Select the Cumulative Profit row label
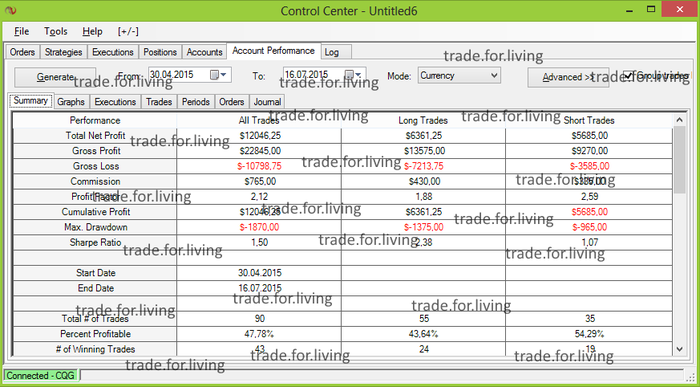Viewport: 700px width, 387px height. [x=96, y=212]
